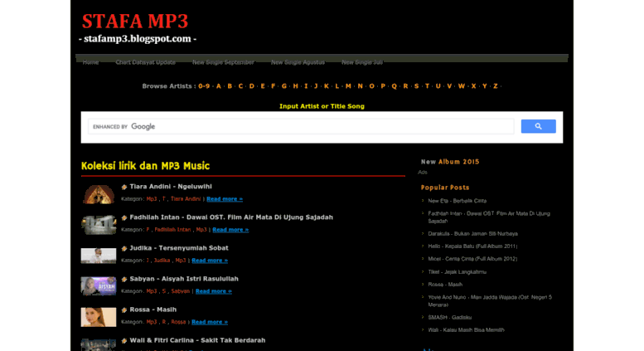Open Judika - Tersenyumlah Sobat post title
Viewport: 644px width, 351px height.
(179, 248)
